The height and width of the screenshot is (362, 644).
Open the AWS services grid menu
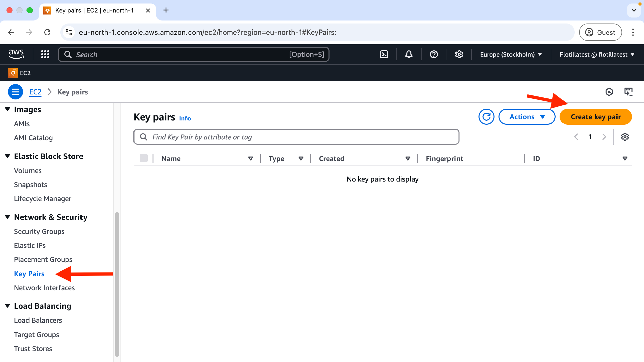coord(45,54)
